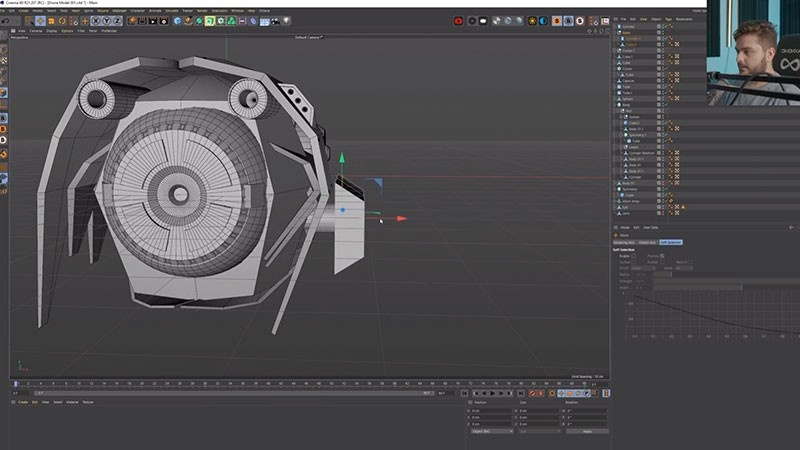800x450 pixels.
Task: Toggle the X-axis lock icon
Action: [x=96, y=20]
